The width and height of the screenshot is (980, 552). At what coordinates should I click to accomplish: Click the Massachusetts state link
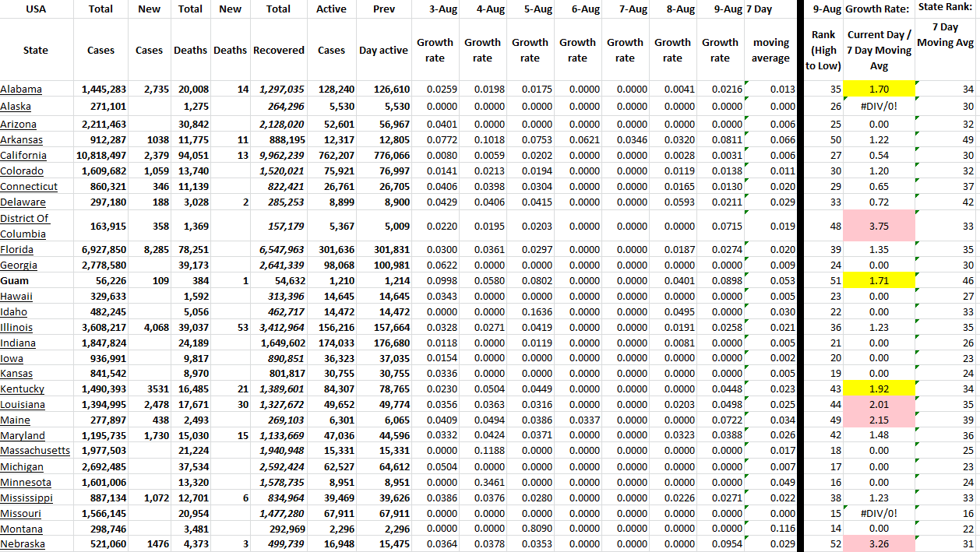[x=35, y=451]
